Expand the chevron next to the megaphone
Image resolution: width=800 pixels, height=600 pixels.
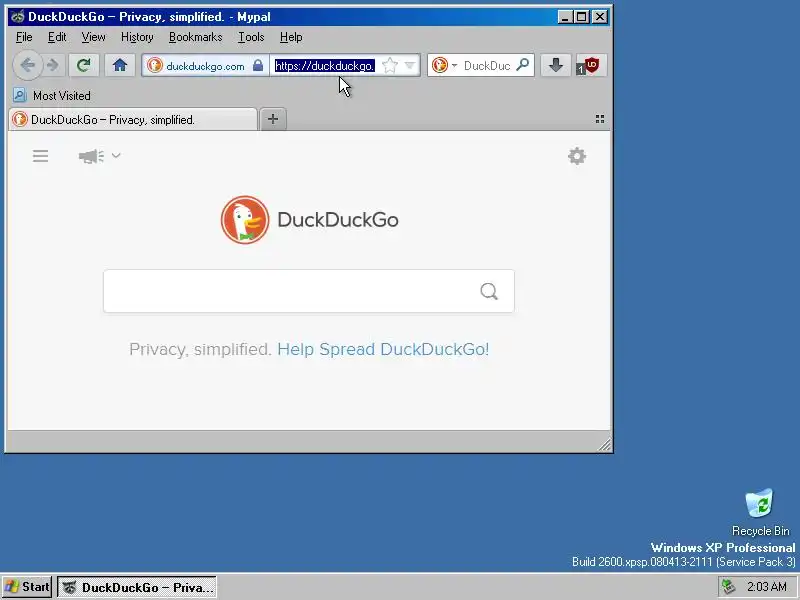[116, 155]
